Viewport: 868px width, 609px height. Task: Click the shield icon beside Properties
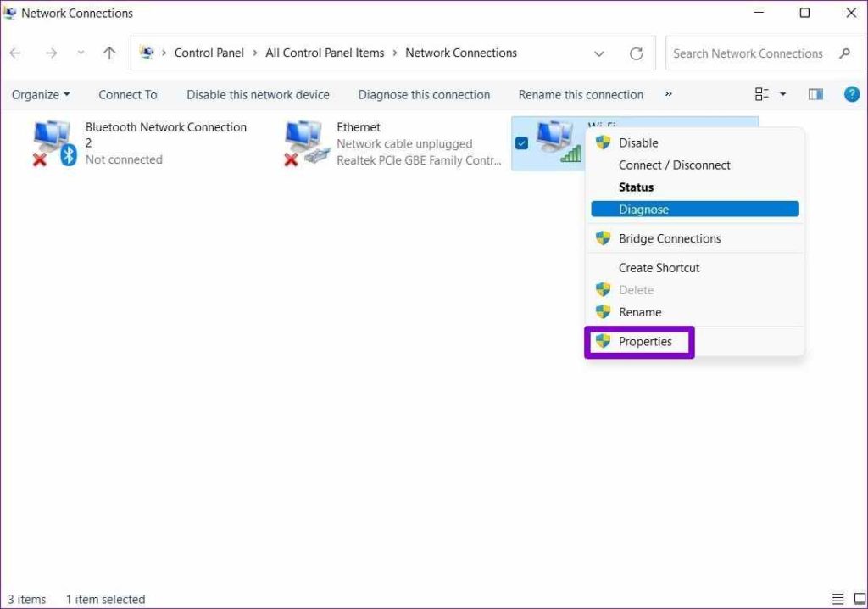tap(603, 341)
